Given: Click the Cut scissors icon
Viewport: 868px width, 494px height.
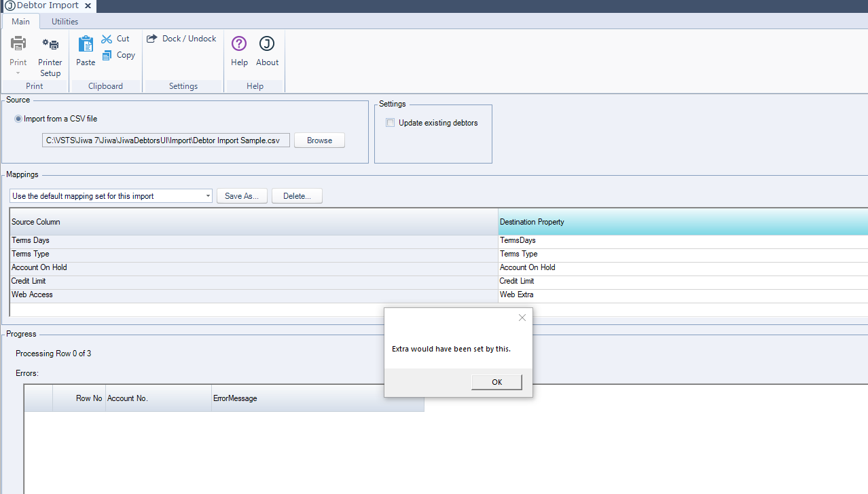Looking at the screenshot, I should tap(107, 39).
